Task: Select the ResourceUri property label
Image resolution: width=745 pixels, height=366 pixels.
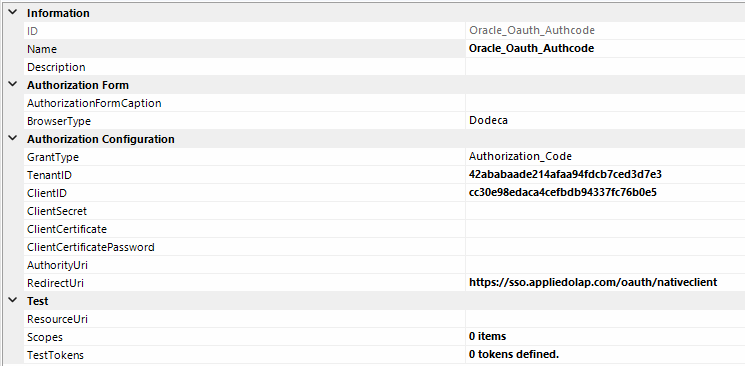Action: pyautogui.click(x=57, y=319)
